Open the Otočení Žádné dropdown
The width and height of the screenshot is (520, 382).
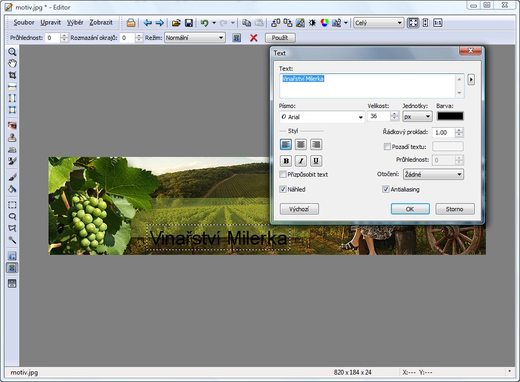point(433,174)
